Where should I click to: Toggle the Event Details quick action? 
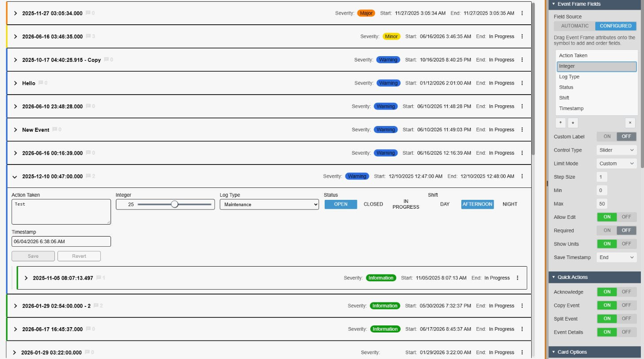pyautogui.click(x=617, y=332)
